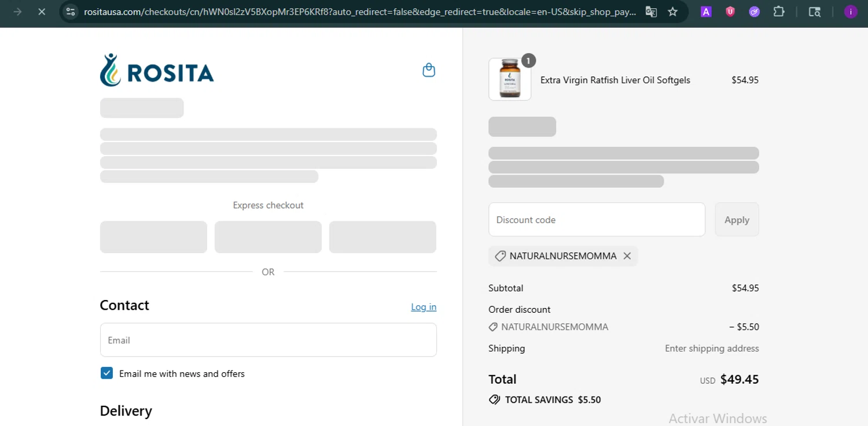Click the tab search icon
Image resolution: width=868 pixels, height=426 pixels.
(815, 12)
